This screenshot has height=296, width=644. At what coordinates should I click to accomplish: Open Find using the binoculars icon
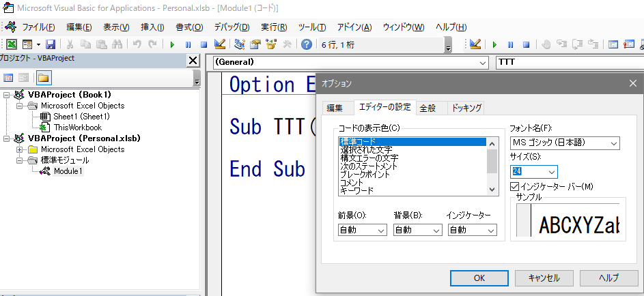117,44
